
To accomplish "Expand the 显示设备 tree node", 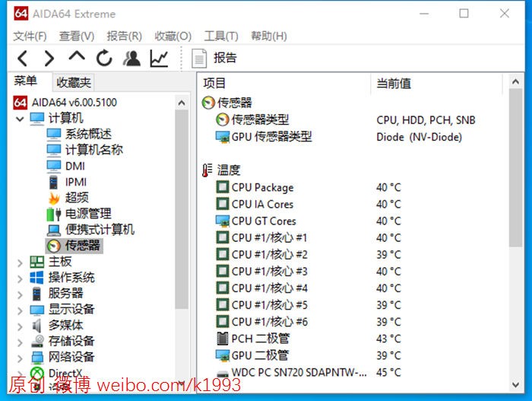I will (x=20, y=310).
